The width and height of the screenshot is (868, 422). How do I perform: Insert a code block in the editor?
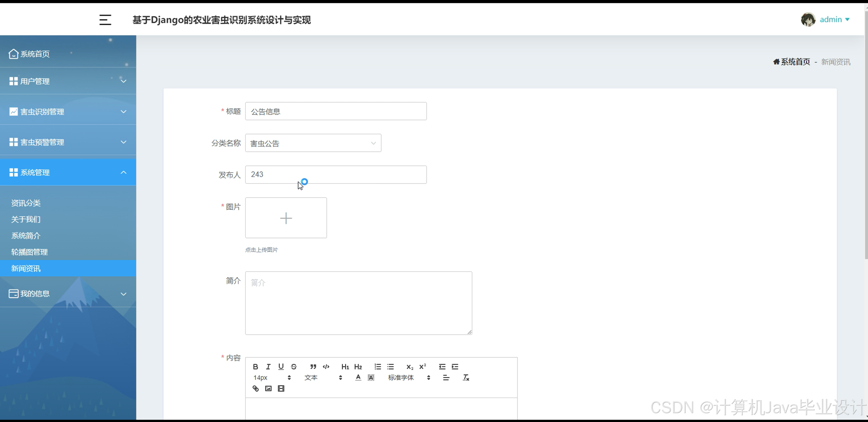click(326, 366)
